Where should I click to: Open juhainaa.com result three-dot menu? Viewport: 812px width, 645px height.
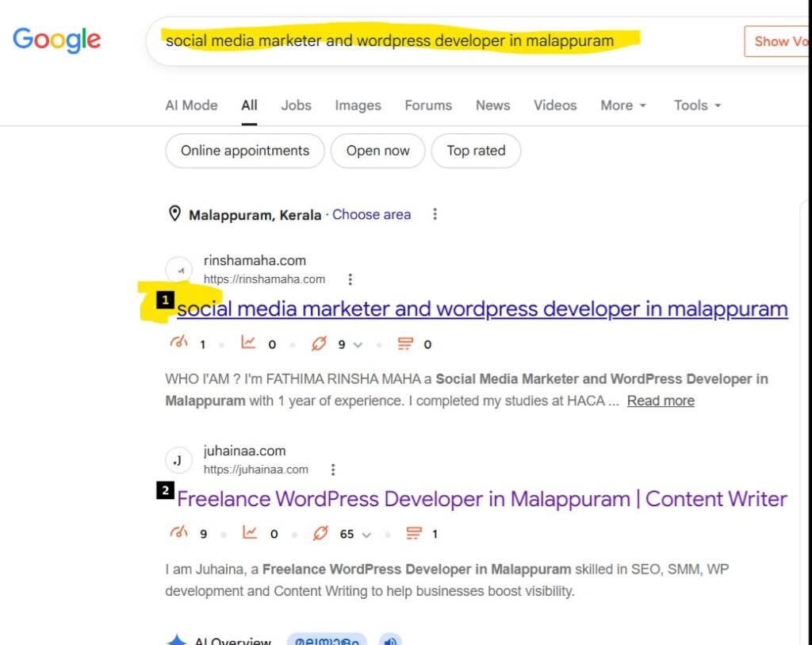coord(333,470)
